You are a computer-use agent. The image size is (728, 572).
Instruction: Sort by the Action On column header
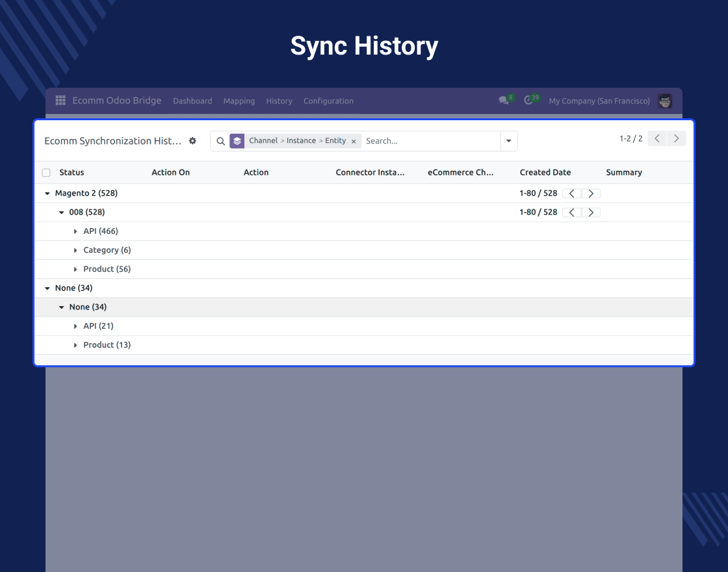tap(171, 172)
